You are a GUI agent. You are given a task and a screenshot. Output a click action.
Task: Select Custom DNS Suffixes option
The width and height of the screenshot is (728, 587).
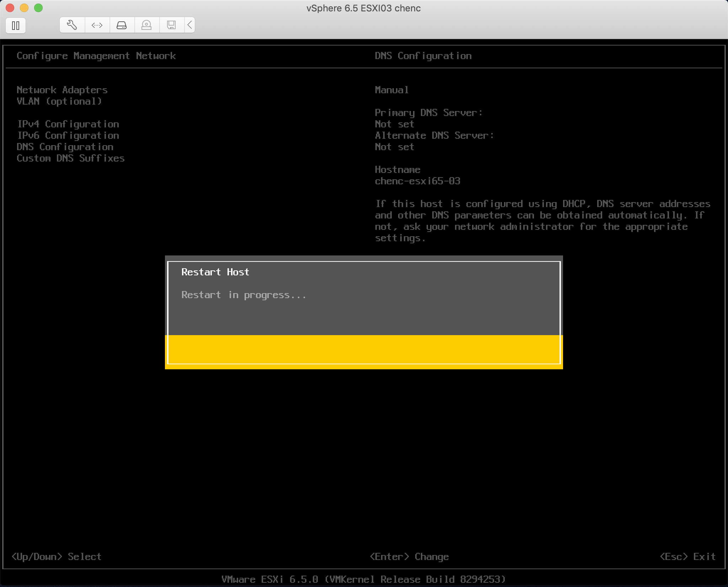click(71, 158)
